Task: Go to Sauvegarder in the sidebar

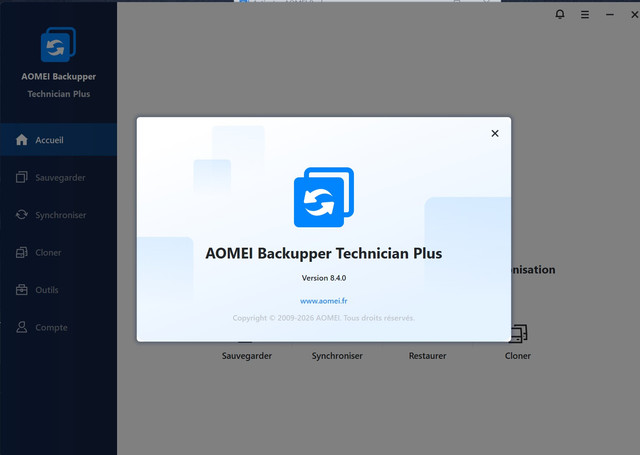Action: (x=58, y=178)
